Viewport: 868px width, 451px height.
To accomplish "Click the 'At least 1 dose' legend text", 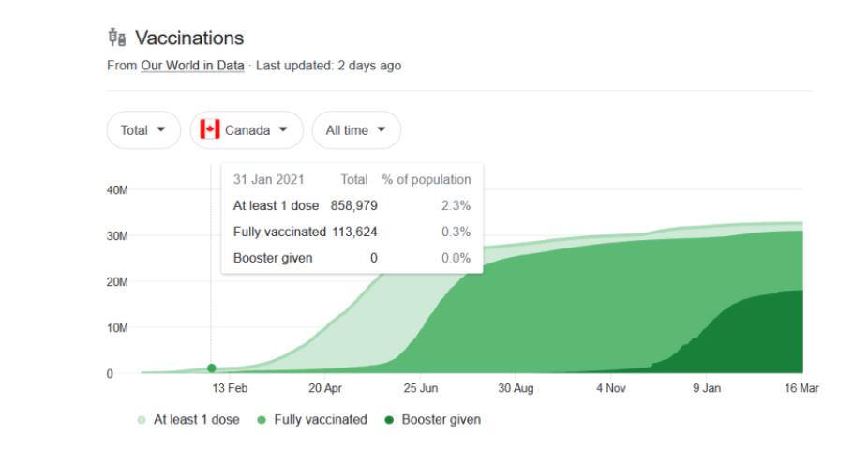I will [197, 420].
